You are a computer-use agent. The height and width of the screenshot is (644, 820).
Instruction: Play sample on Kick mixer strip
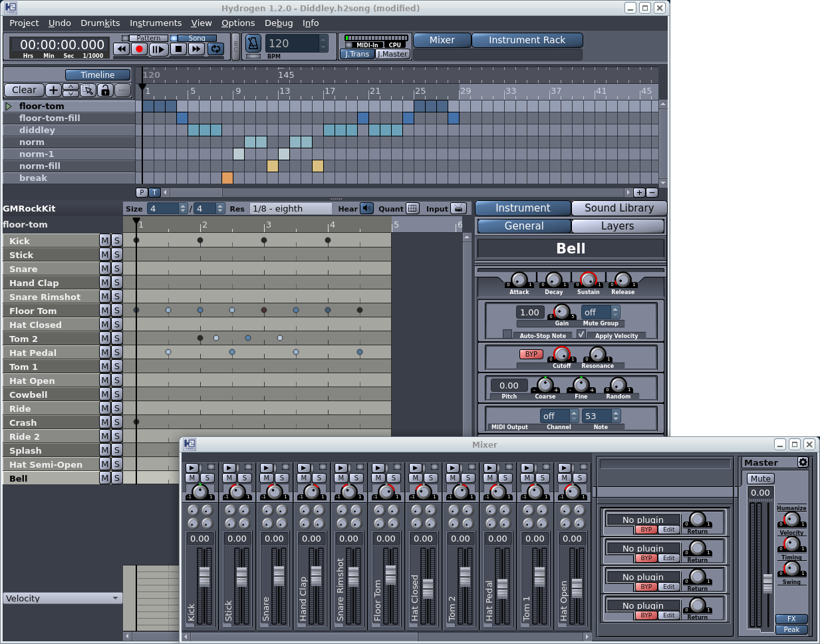click(x=192, y=468)
